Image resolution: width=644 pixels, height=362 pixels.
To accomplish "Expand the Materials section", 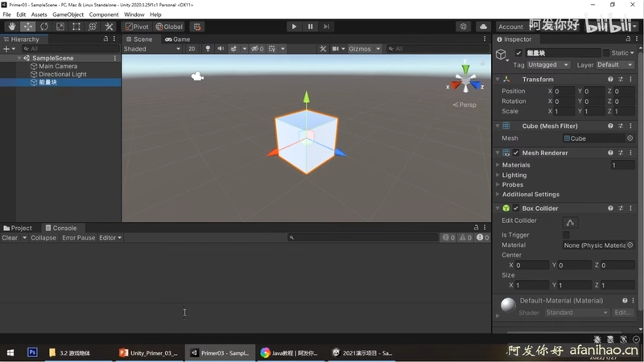I will [515, 165].
